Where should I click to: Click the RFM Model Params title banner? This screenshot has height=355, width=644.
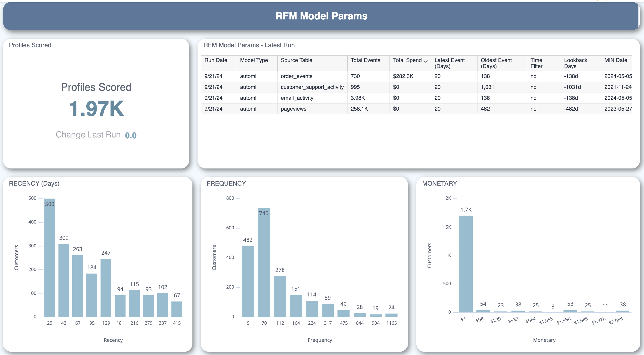click(x=321, y=16)
